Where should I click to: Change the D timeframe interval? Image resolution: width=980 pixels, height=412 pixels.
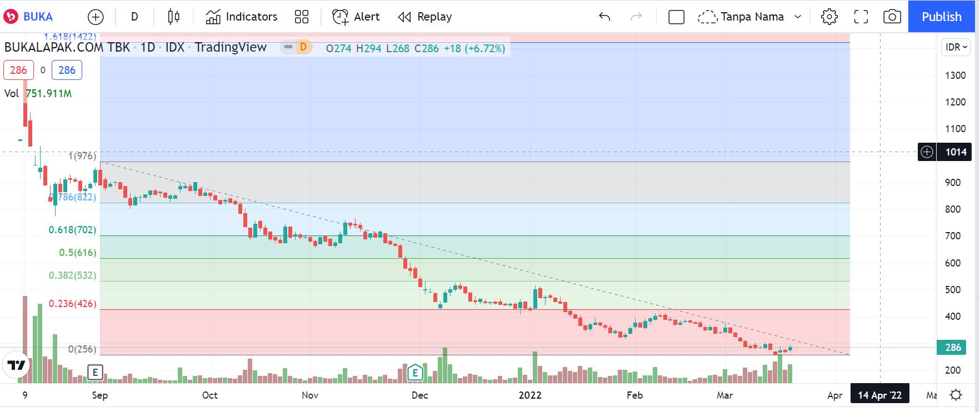(134, 17)
